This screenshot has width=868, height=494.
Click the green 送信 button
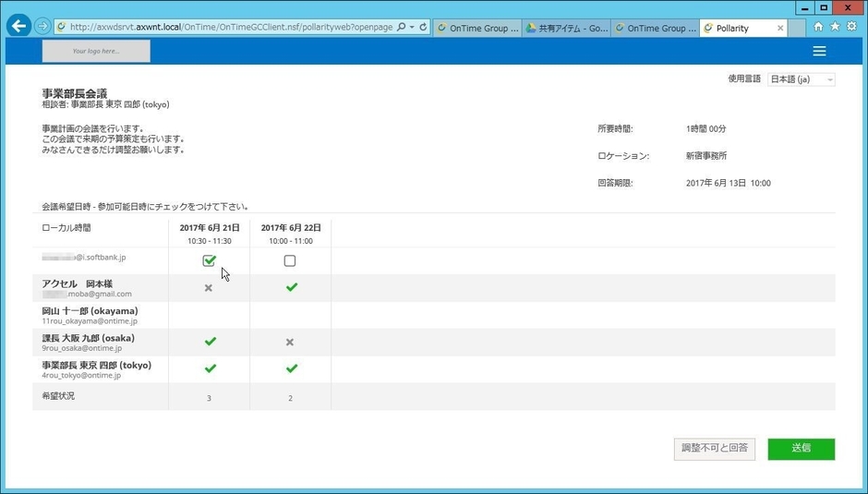click(801, 449)
